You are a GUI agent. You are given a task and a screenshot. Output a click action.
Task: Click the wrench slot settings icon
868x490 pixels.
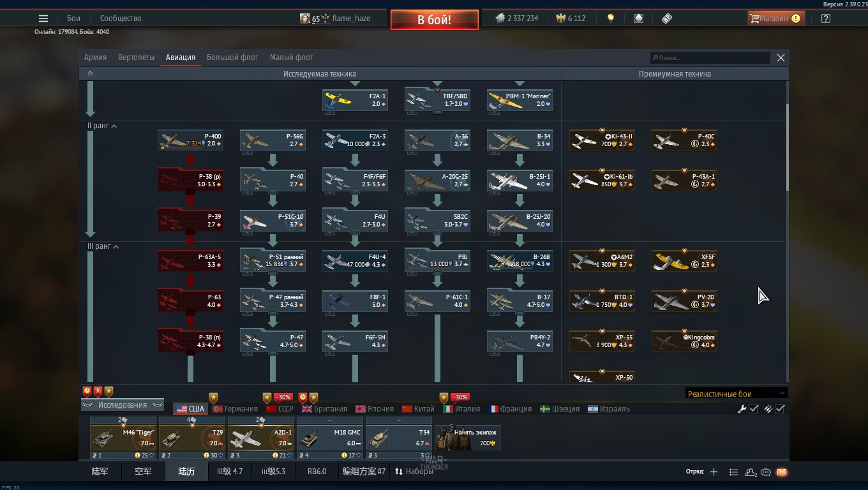(x=742, y=409)
